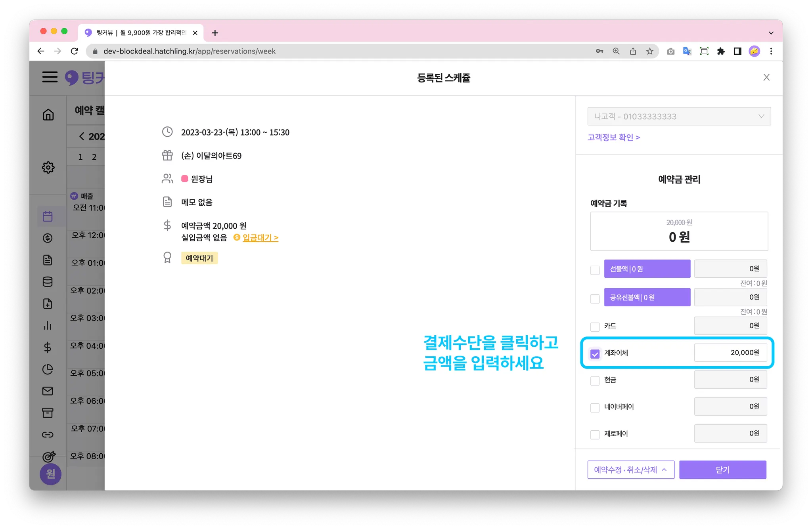Click the home icon in sidebar

pos(48,115)
